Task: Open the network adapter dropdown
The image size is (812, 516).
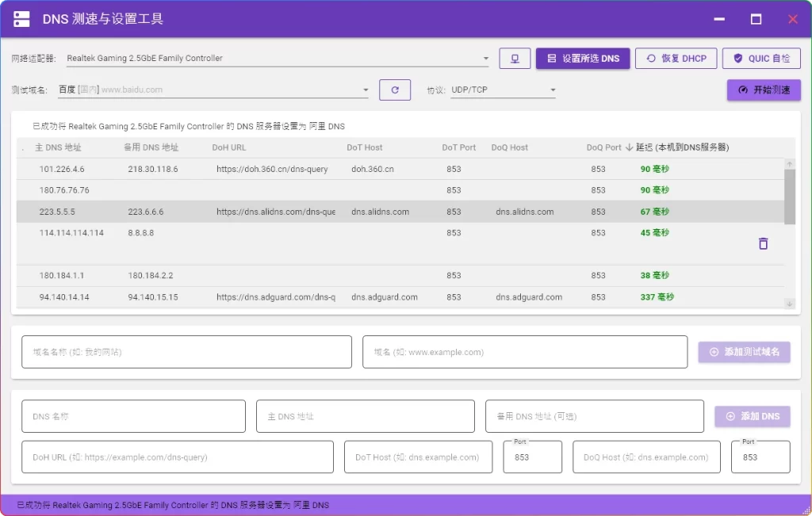Action: click(x=485, y=58)
